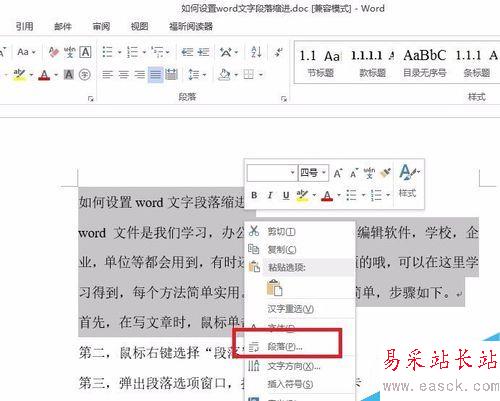Image resolution: width=500 pixels, height=401 pixels.
Task: Click paste option clipboard icon
Action: [x=274, y=288]
